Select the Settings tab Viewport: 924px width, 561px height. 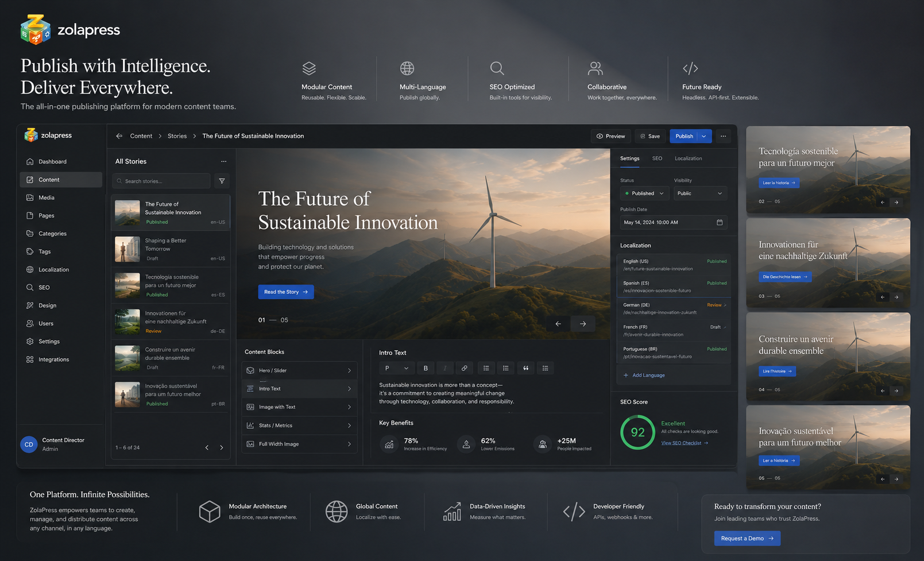(x=629, y=158)
